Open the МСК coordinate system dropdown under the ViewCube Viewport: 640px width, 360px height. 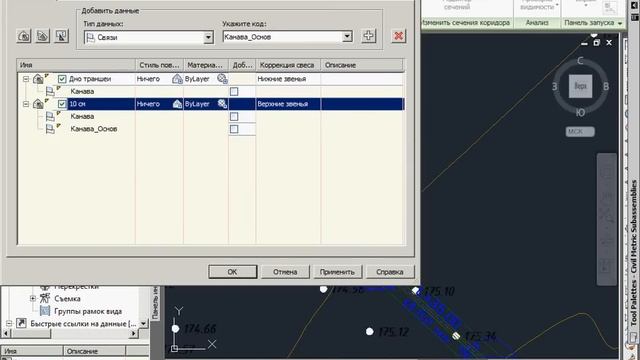580,131
